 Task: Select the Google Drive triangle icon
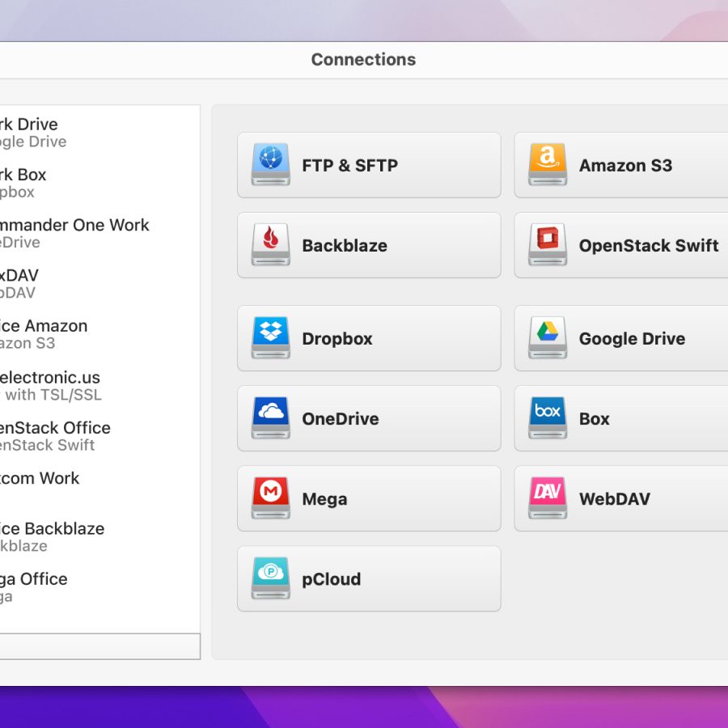(x=548, y=338)
